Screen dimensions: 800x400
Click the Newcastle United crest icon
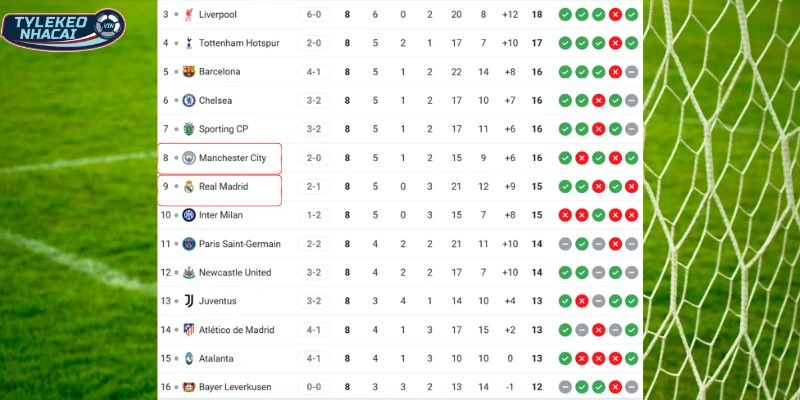coord(189,272)
